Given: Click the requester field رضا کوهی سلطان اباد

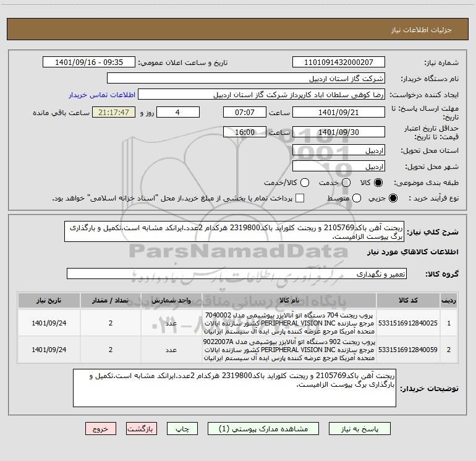Looking at the screenshot, I should [x=261, y=95].
